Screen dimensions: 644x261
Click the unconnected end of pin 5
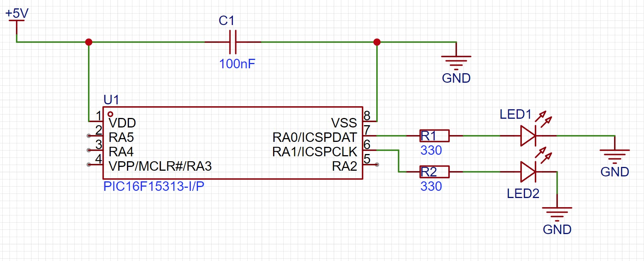point(377,164)
